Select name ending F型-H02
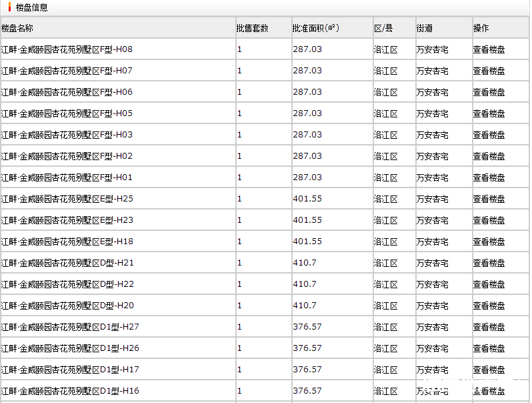Screen dimensions: 532x403 (x=67, y=157)
